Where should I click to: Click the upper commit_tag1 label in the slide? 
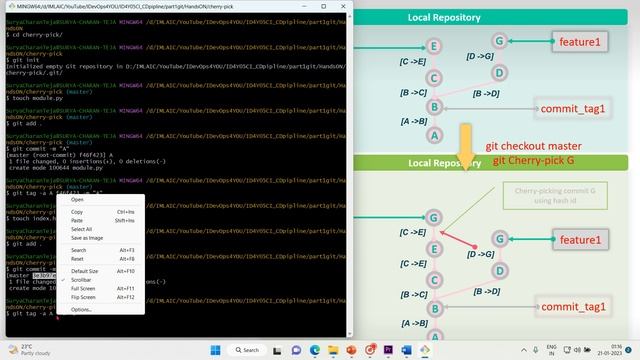pos(573,109)
